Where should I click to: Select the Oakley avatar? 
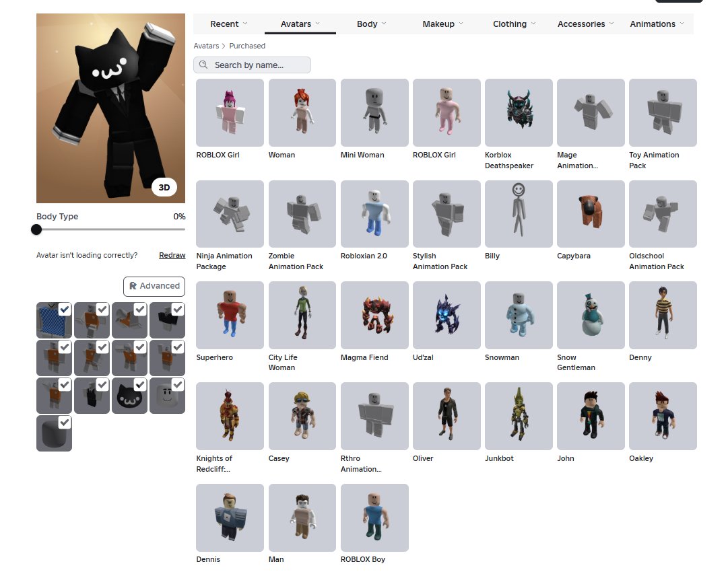[x=663, y=417]
